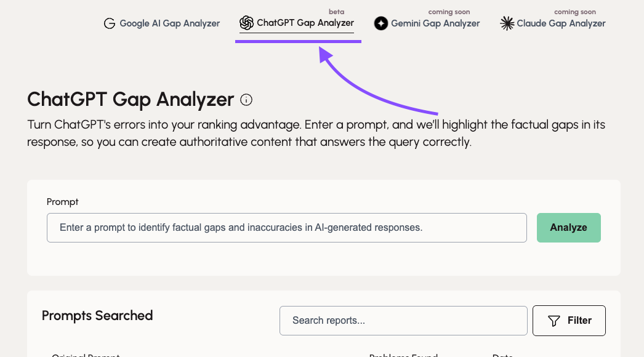
Task: Click the coming soon label above Gemini
Action: pyautogui.click(x=449, y=11)
